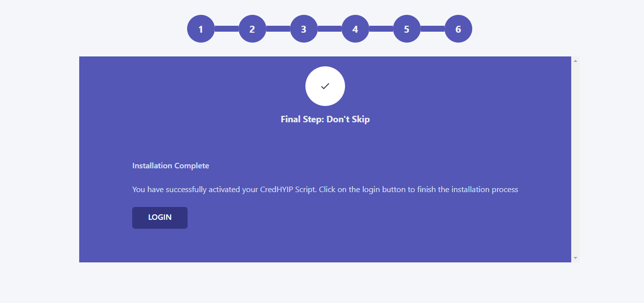Click the final step 6 circle
This screenshot has width=644, height=303.
458,29
